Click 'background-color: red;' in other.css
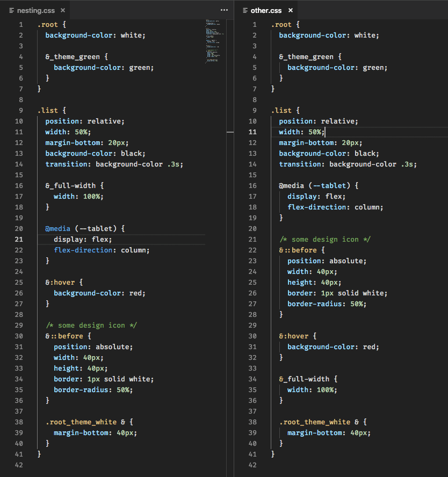Viewport: 448px width, 477px height. click(334, 347)
